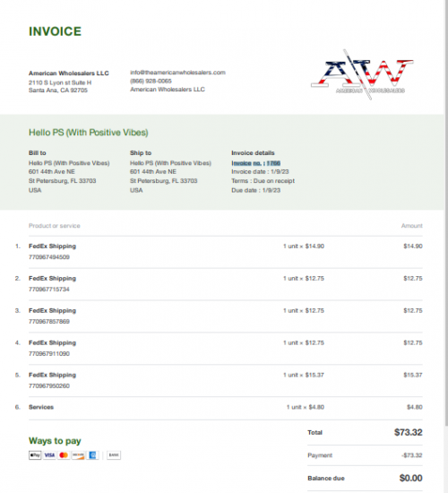
Task: Click the Product or service column header
Action: click(x=55, y=226)
